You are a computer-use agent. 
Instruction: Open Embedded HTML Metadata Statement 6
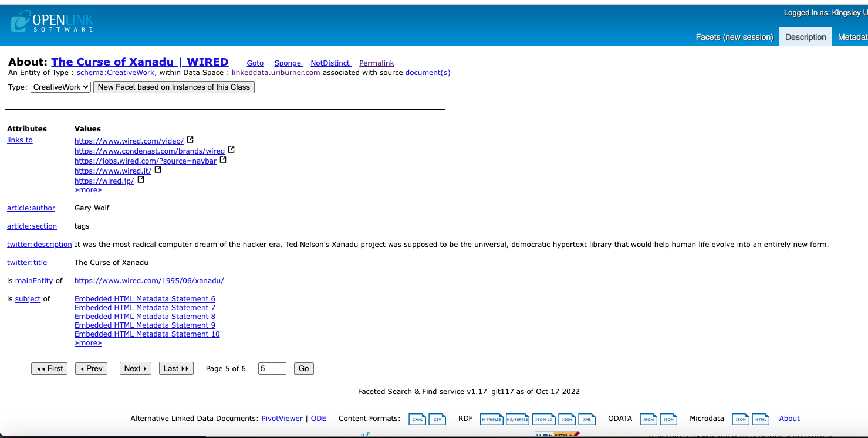click(145, 299)
